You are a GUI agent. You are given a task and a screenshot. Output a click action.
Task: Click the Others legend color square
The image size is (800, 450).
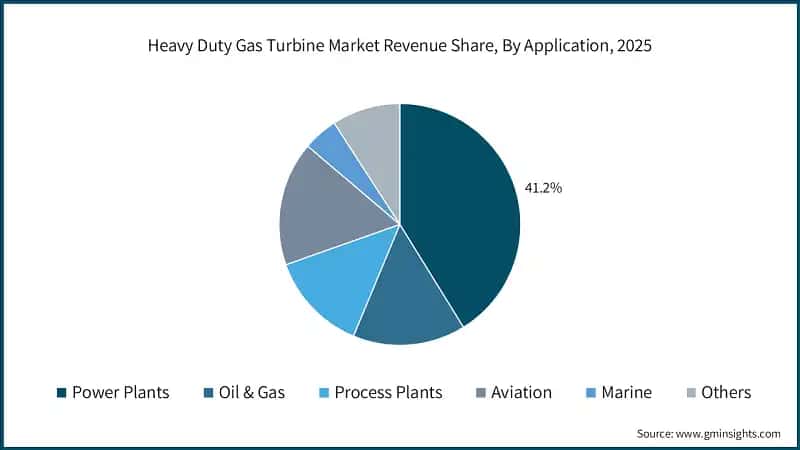click(x=691, y=393)
